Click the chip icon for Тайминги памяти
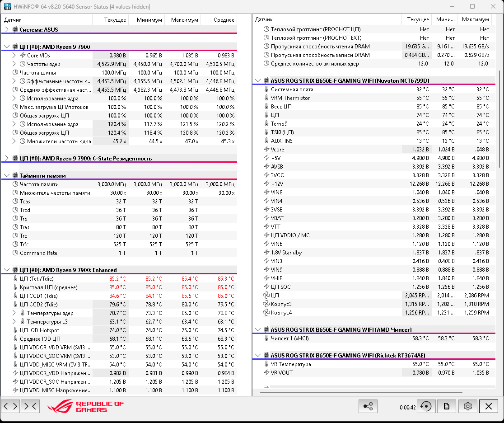 [x=15, y=175]
